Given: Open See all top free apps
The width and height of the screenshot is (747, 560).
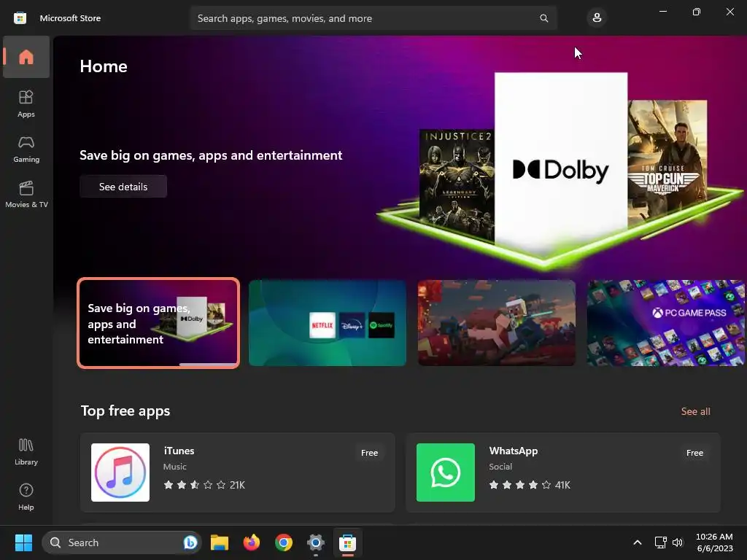Looking at the screenshot, I should pyautogui.click(x=695, y=411).
